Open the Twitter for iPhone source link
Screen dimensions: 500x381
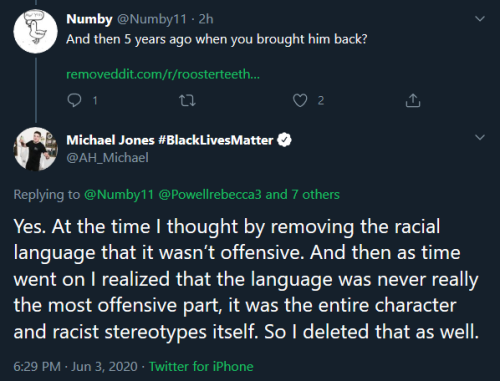pyautogui.click(x=201, y=367)
